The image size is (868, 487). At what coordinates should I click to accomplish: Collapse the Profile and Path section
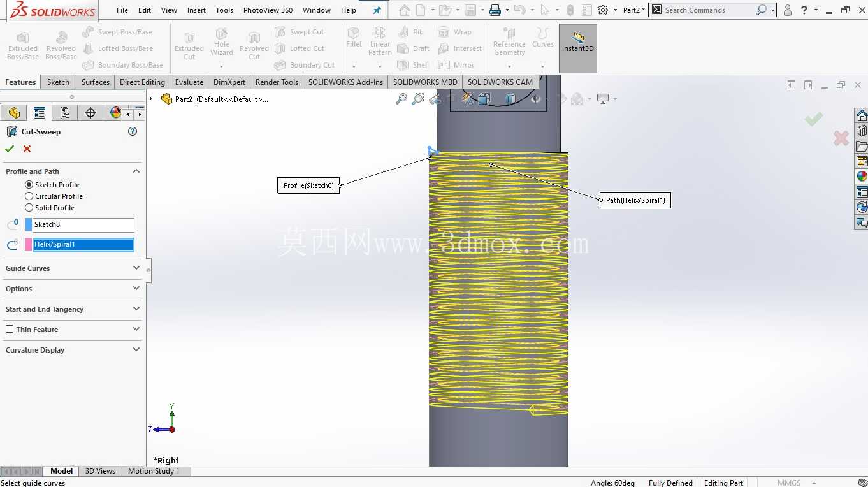(x=136, y=171)
